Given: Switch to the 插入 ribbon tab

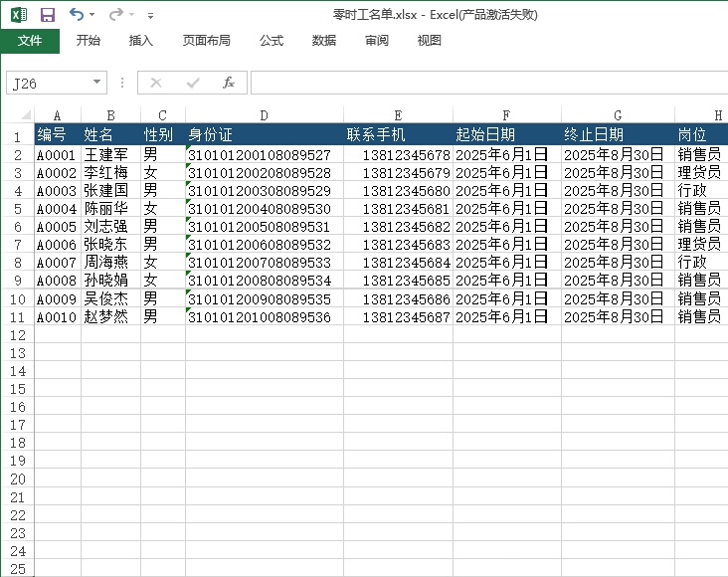Looking at the screenshot, I should click(141, 41).
